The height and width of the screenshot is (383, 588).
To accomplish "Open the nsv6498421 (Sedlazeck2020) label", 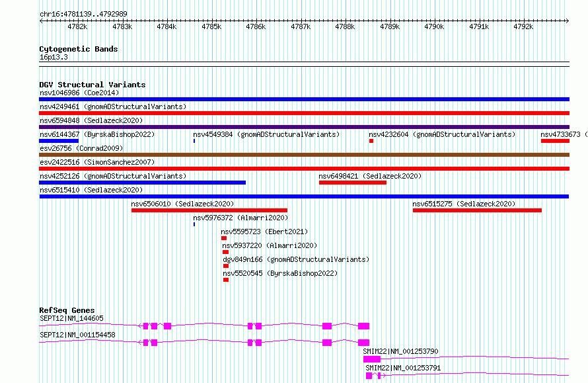I will point(370,176).
